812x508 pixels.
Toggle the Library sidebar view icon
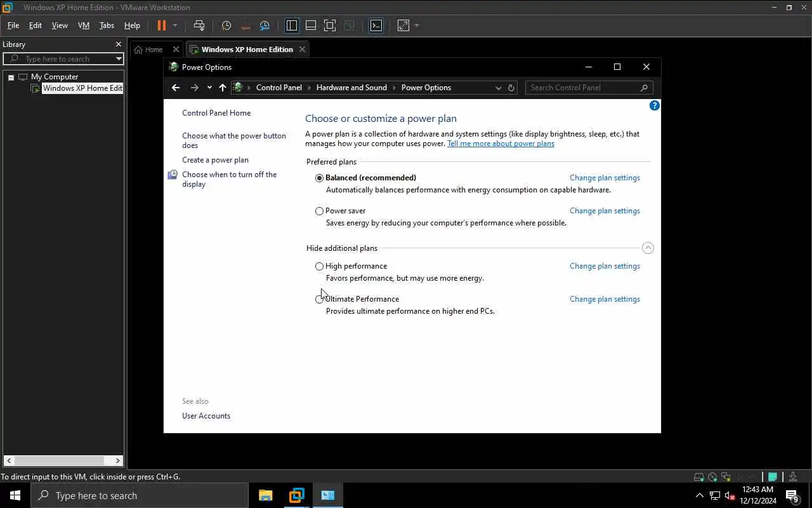(292, 25)
